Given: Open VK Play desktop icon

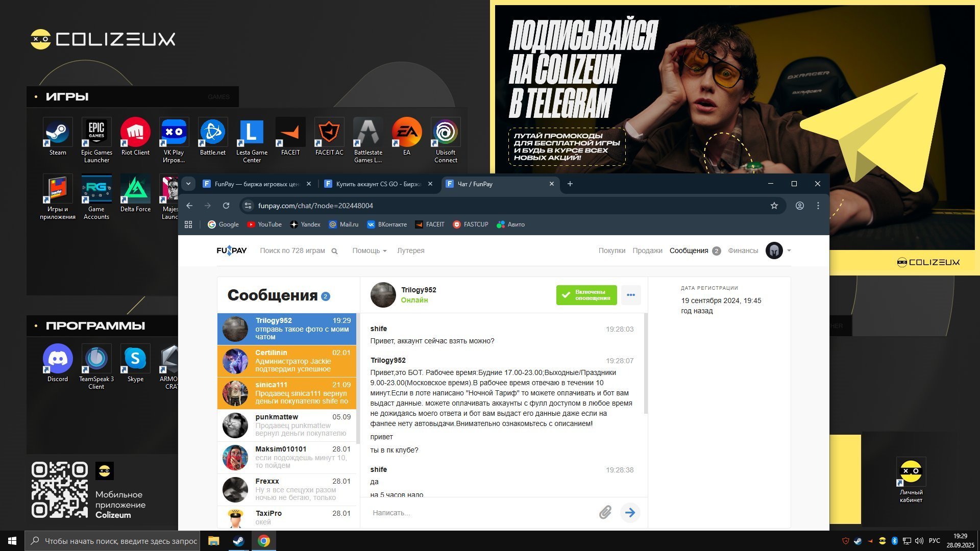Looking at the screenshot, I should pyautogui.click(x=174, y=140).
